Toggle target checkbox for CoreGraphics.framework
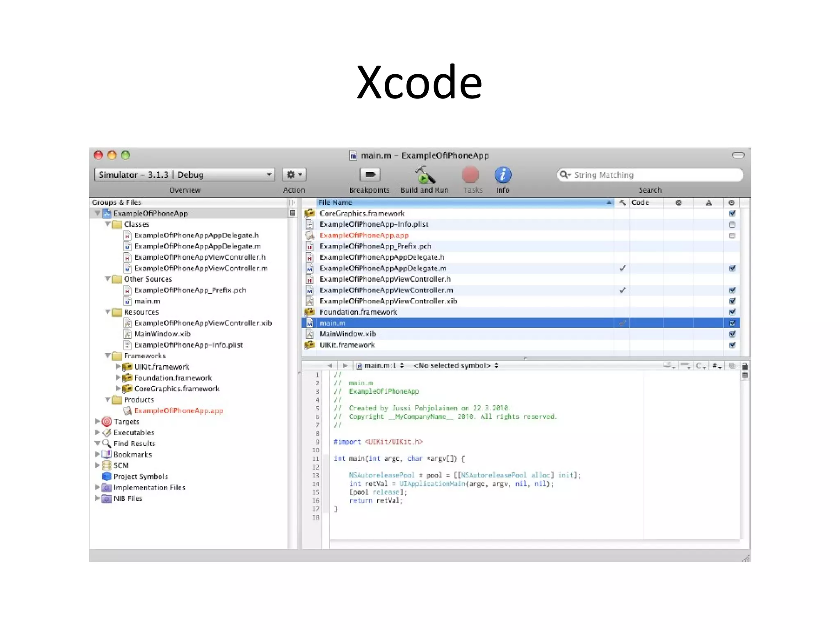840x630 pixels. pyautogui.click(x=732, y=213)
